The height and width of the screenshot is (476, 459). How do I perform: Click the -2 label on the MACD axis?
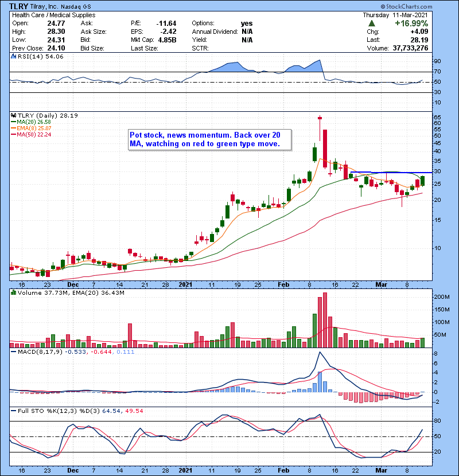tap(435, 402)
